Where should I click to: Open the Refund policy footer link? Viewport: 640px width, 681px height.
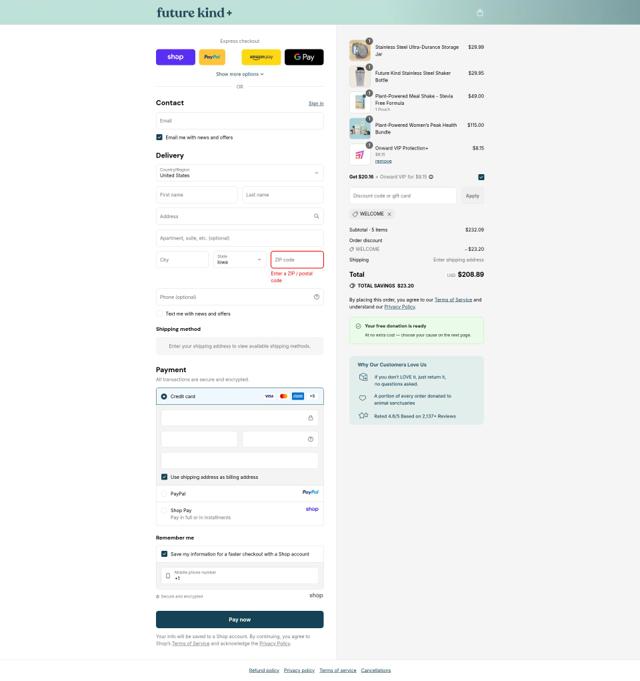(x=264, y=670)
